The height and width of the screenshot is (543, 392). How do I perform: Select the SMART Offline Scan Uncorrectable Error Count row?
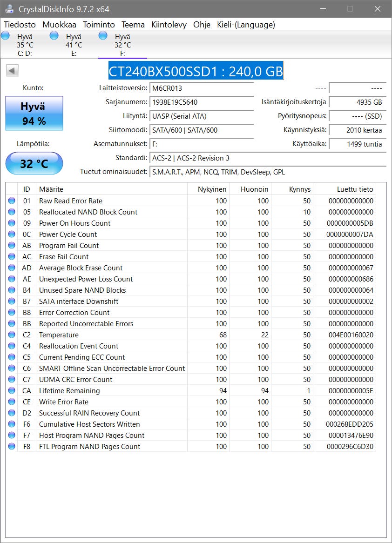tap(190, 368)
